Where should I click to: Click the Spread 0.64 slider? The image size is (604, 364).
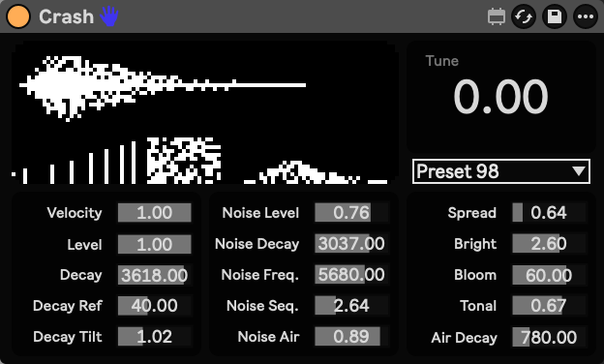tap(549, 213)
